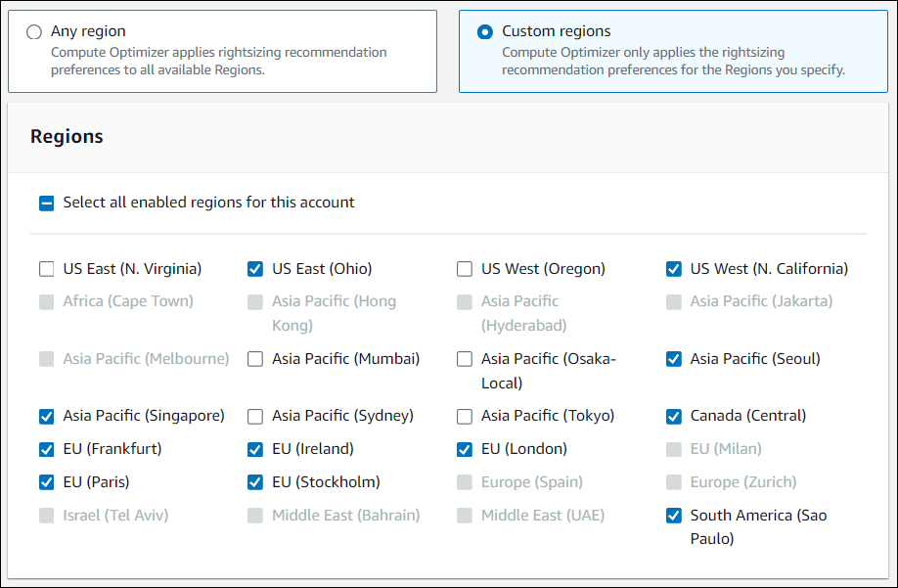This screenshot has width=898, height=588.
Task: Uncheck US East (Ohio) region
Action: [x=255, y=269]
